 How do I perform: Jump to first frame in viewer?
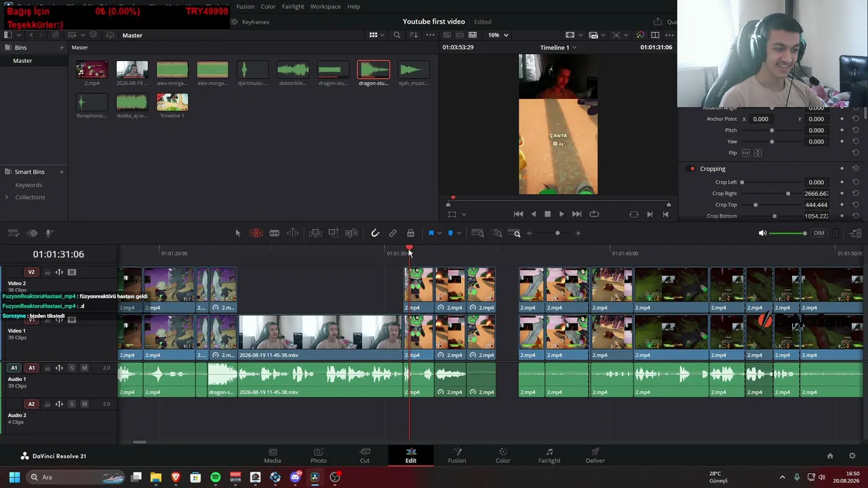(x=518, y=214)
